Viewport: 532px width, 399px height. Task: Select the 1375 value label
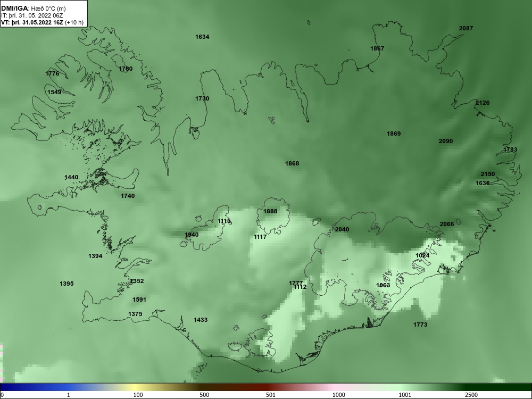(x=135, y=314)
